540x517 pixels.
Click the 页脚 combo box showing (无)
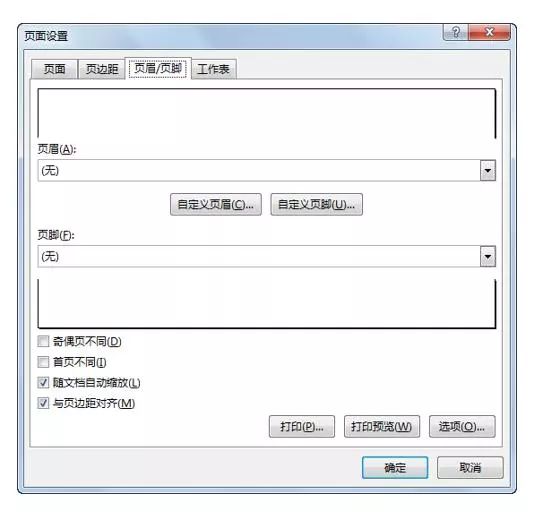click(x=267, y=257)
